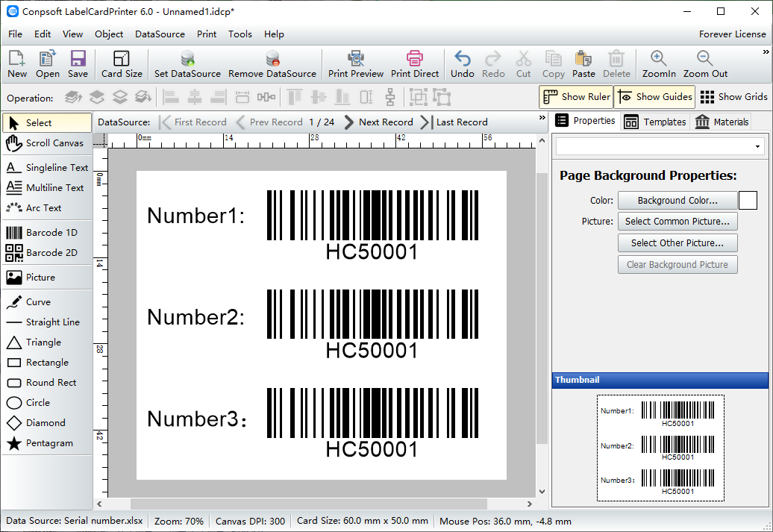Image resolution: width=773 pixels, height=532 pixels.
Task: Switch to the Properties tab
Action: [585, 121]
